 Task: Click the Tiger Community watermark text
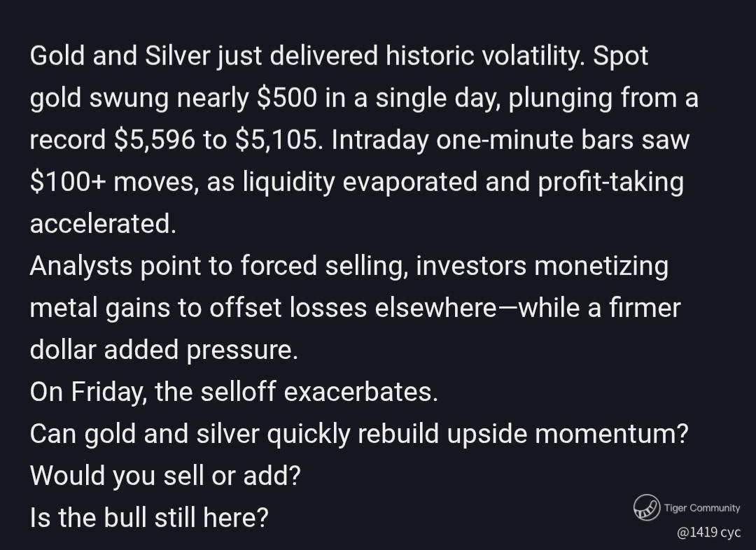click(701, 508)
